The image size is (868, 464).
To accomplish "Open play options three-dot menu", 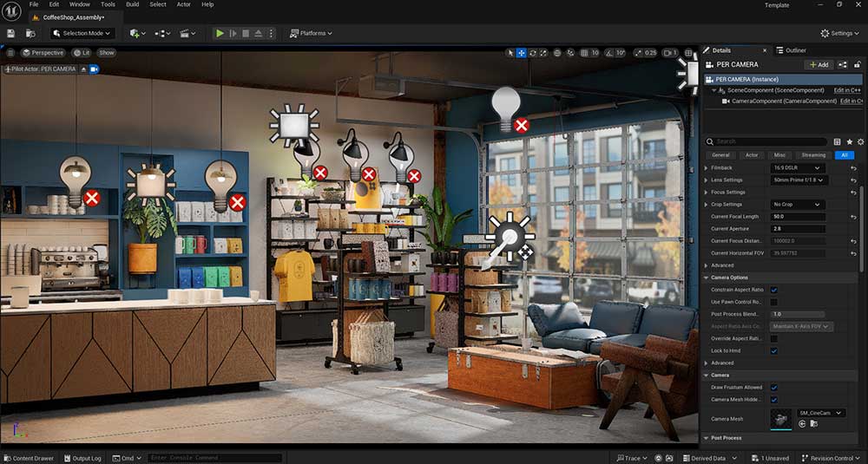I will tap(271, 33).
